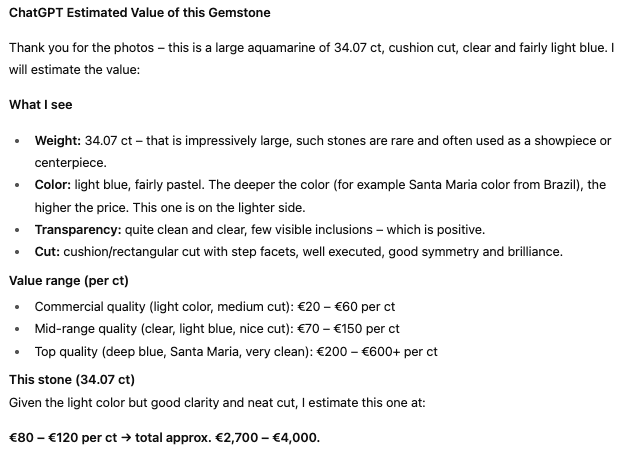Image resolution: width=625 pixels, height=458 pixels.
Task: Click the bold 'Color:' label
Action: click(x=54, y=185)
